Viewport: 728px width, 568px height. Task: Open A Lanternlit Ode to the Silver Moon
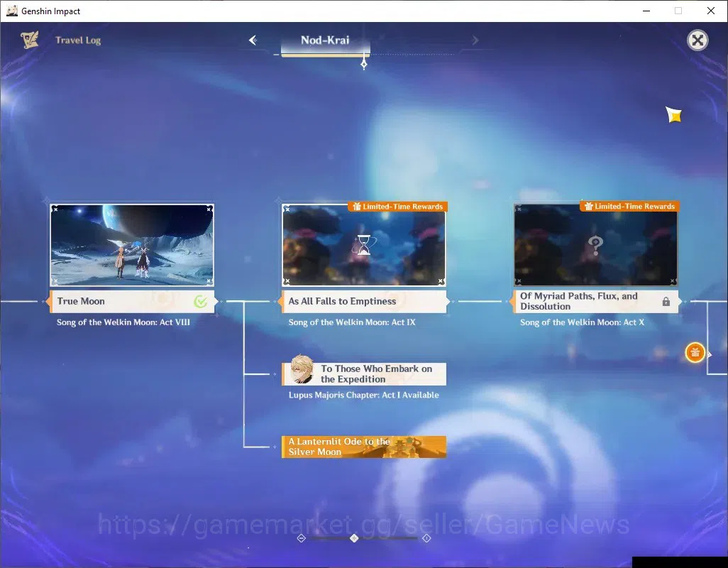point(364,447)
